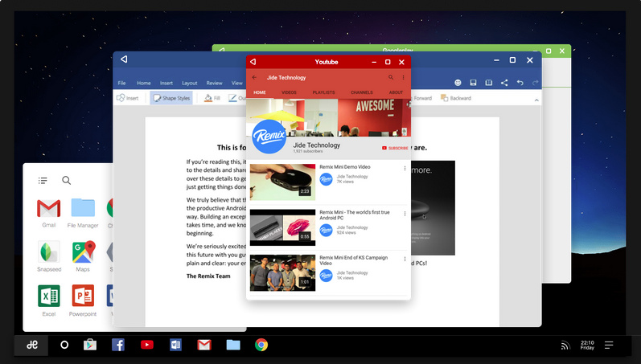The width and height of the screenshot is (641, 364).
Task: Search the Jide Technology YouTube channel
Action: pos(391,77)
